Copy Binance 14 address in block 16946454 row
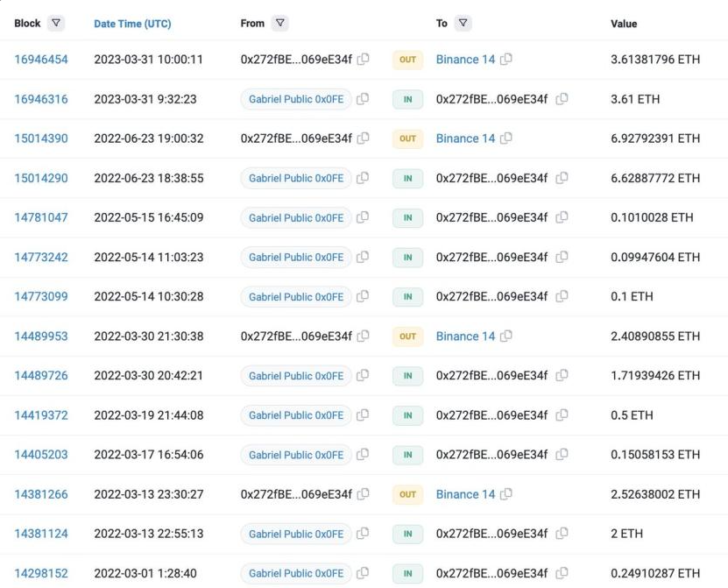 click(506, 59)
